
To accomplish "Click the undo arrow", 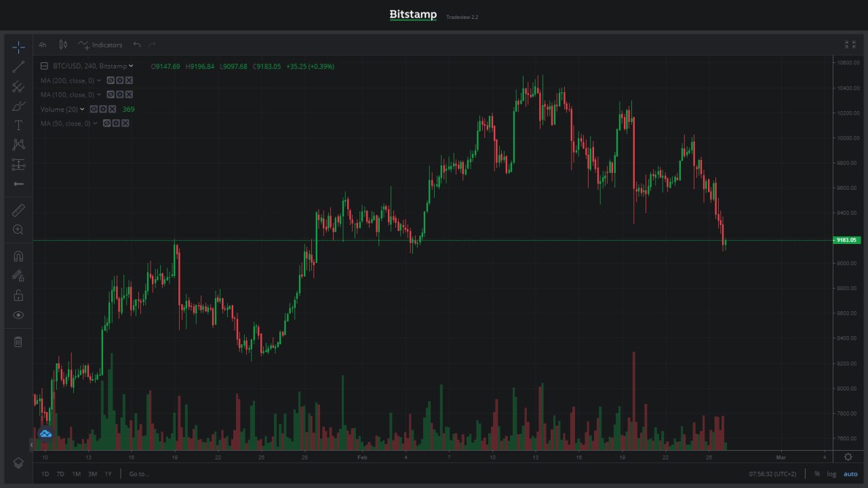I will [137, 45].
